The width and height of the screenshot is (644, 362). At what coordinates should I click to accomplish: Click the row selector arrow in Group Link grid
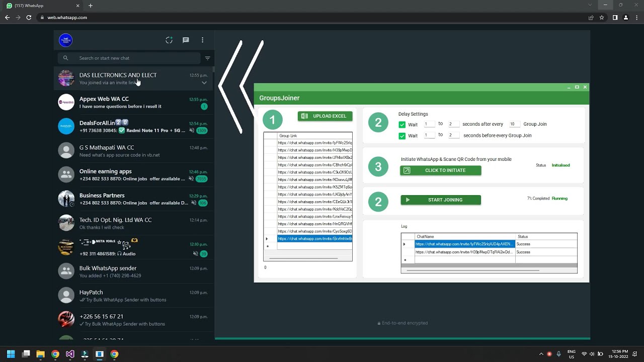[x=267, y=238]
